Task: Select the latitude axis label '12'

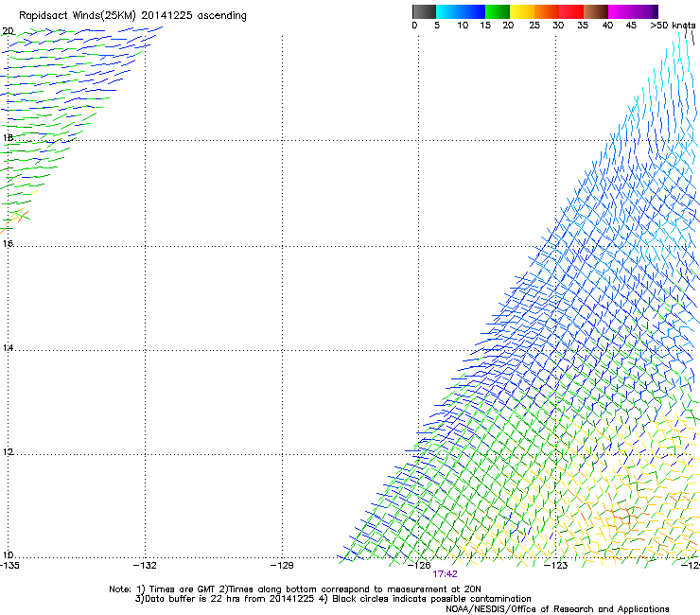Action: 8,452
